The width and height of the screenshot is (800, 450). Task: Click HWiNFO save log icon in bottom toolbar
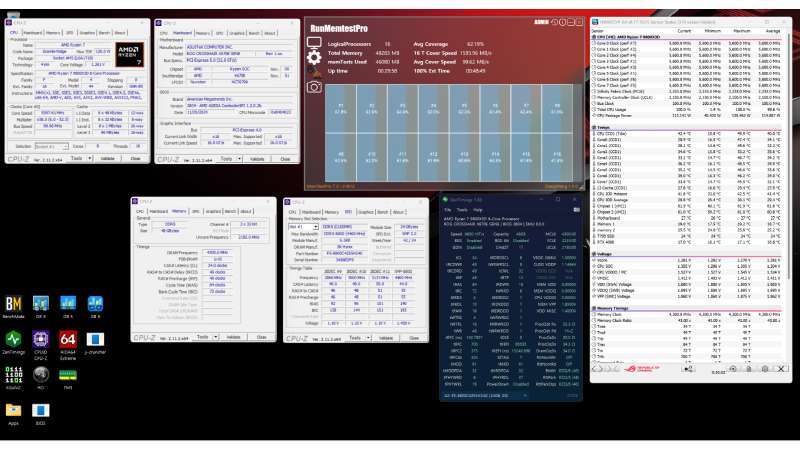coord(748,368)
